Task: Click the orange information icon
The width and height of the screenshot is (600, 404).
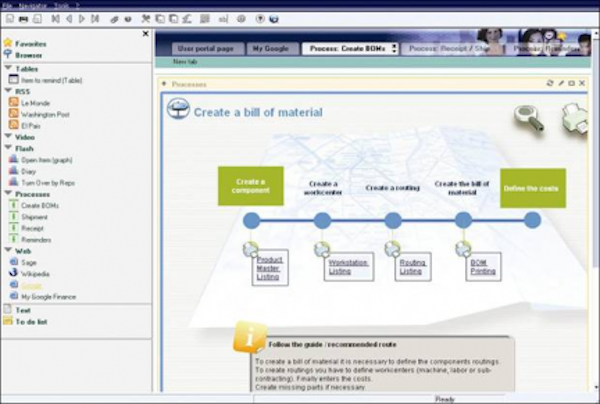Action: tap(249, 337)
